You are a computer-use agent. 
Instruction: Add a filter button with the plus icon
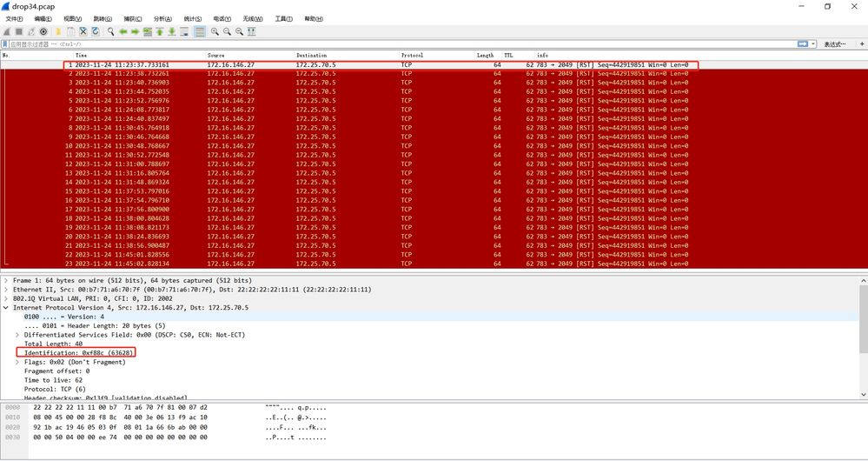[862, 43]
